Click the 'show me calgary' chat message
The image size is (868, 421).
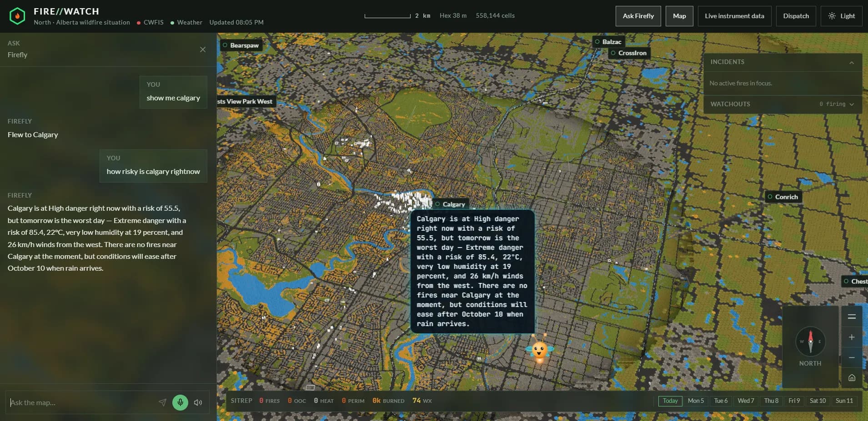(x=173, y=92)
